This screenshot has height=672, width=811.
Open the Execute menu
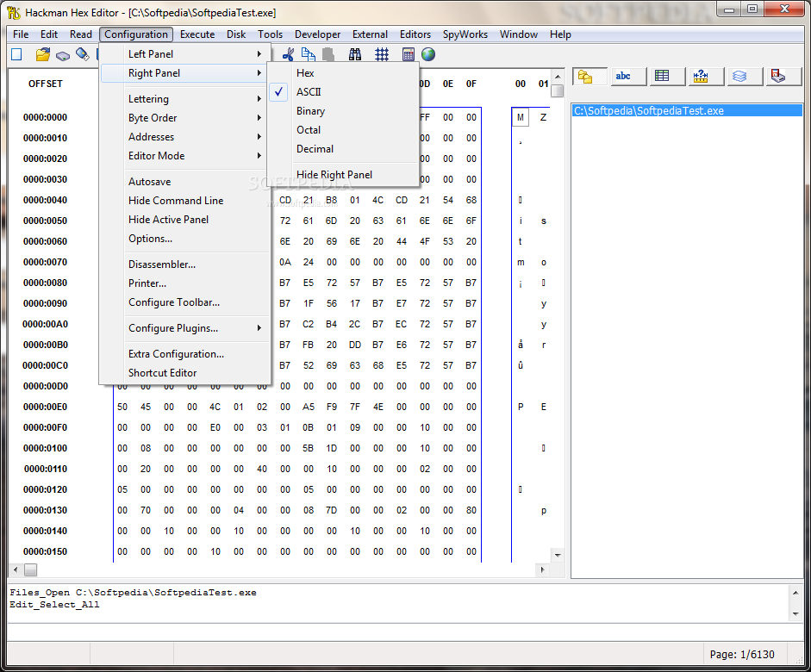pyautogui.click(x=197, y=34)
